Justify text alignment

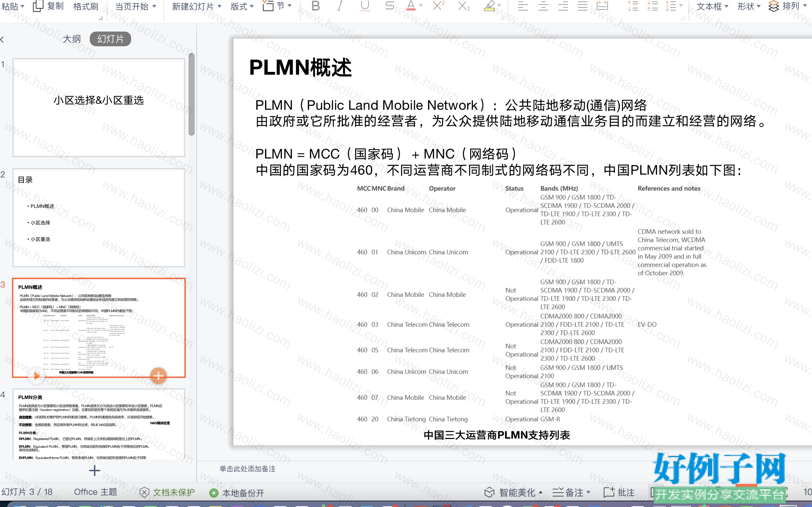tap(583, 6)
